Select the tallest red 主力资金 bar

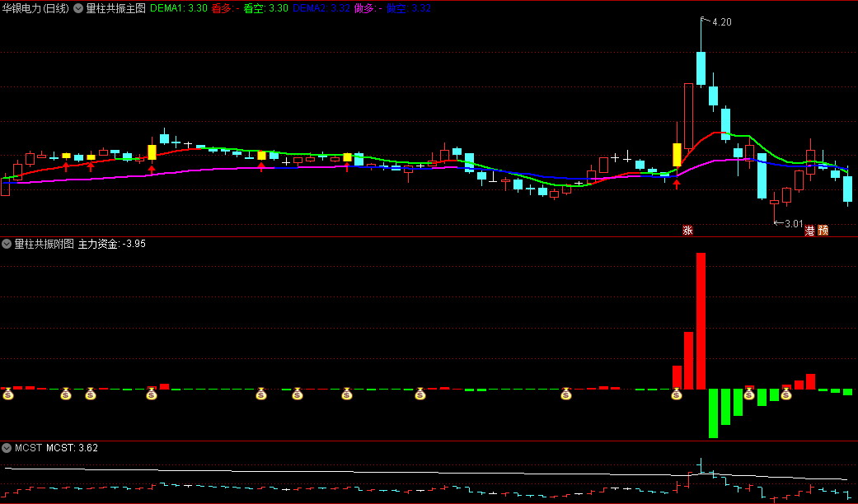pos(701,321)
